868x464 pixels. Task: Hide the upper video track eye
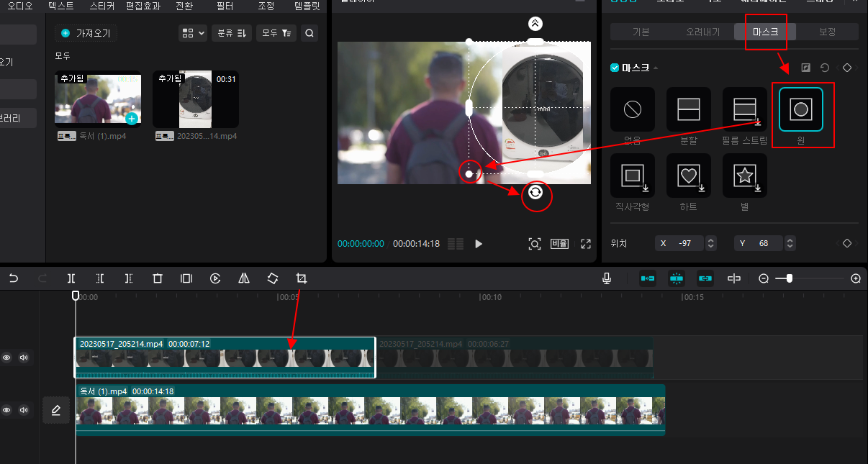click(x=6, y=357)
